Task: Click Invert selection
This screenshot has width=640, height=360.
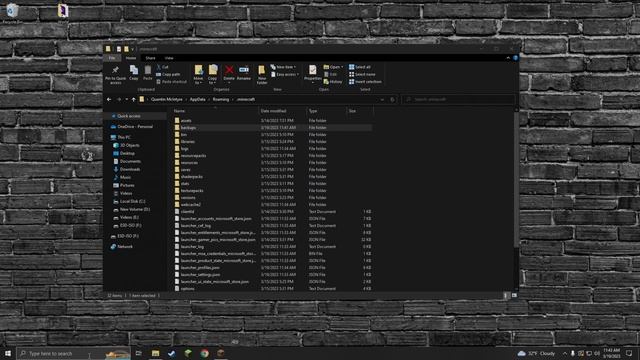Action: coord(365,82)
